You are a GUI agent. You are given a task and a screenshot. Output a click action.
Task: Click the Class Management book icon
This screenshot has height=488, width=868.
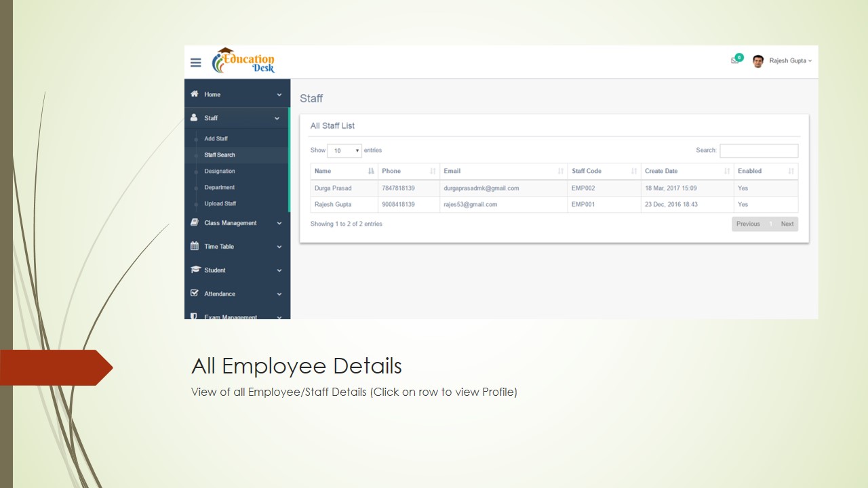tap(195, 222)
